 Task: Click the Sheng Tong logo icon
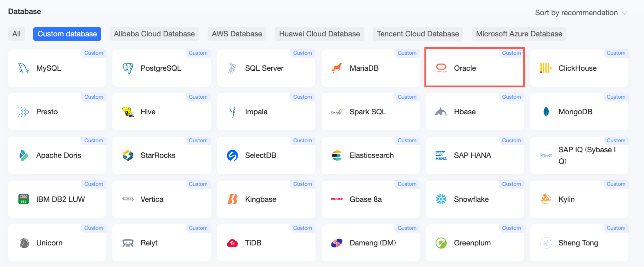pyautogui.click(x=546, y=243)
